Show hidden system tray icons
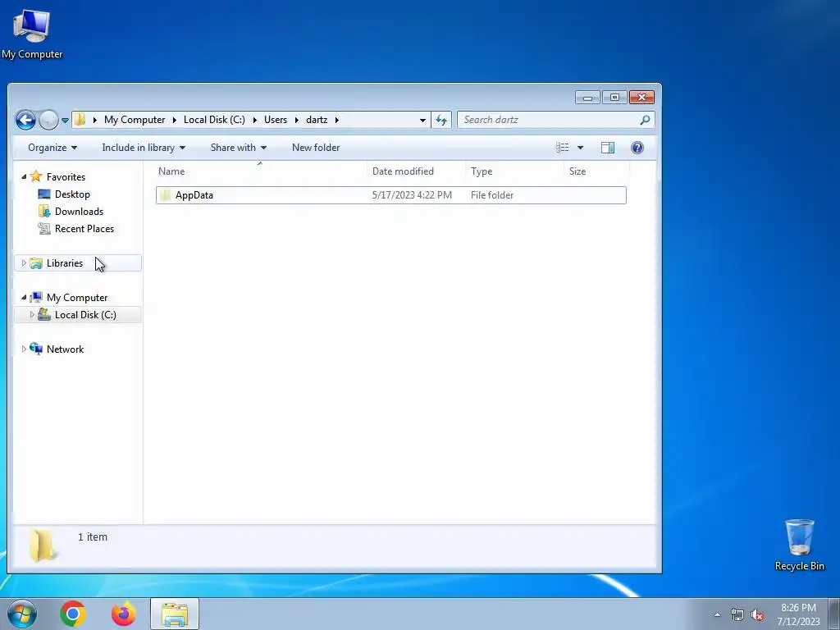The width and height of the screenshot is (840, 630). (717, 614)
